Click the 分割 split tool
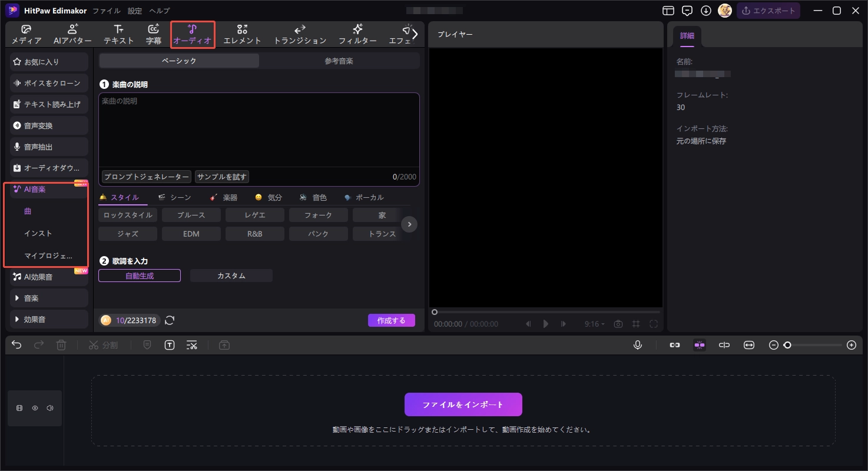Screen dimensions: 868x471 (x=103, y=345)
